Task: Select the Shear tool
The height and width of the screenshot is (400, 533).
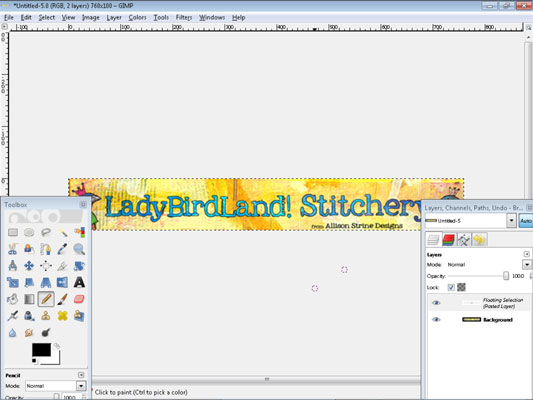Action: pos(29,282)
